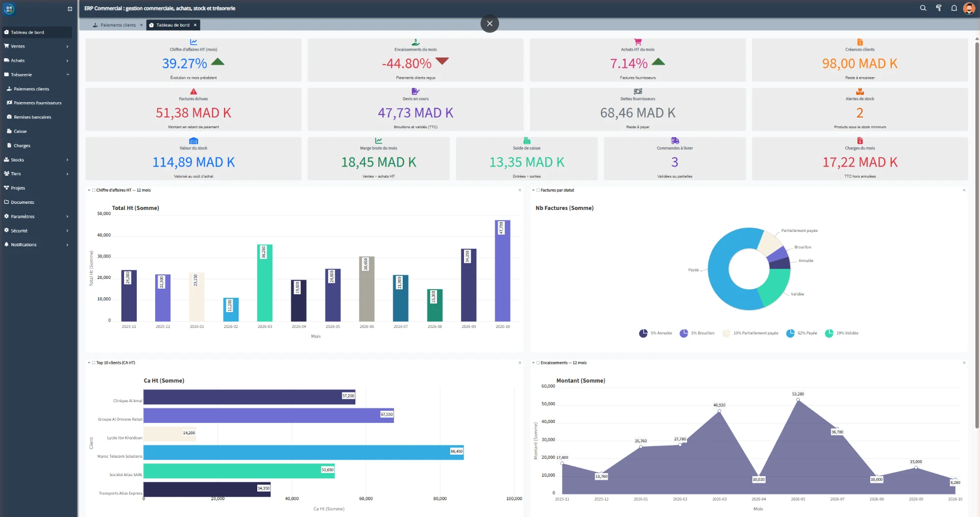Click the round X close button

click(x=489, y=24)
